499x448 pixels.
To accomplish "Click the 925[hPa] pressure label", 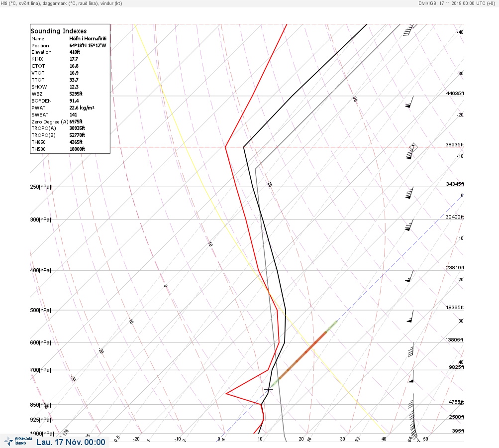I will [x=40, y=420].
